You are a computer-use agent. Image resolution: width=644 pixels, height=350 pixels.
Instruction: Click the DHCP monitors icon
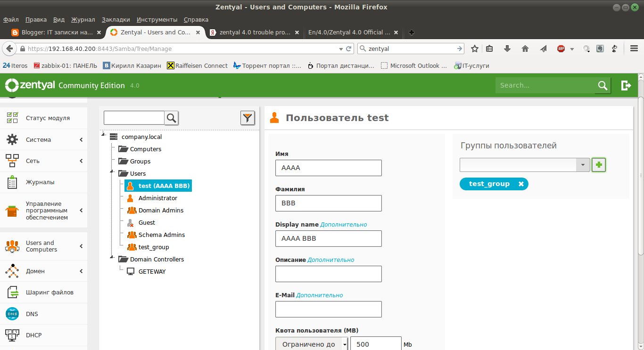pos(12,335)
